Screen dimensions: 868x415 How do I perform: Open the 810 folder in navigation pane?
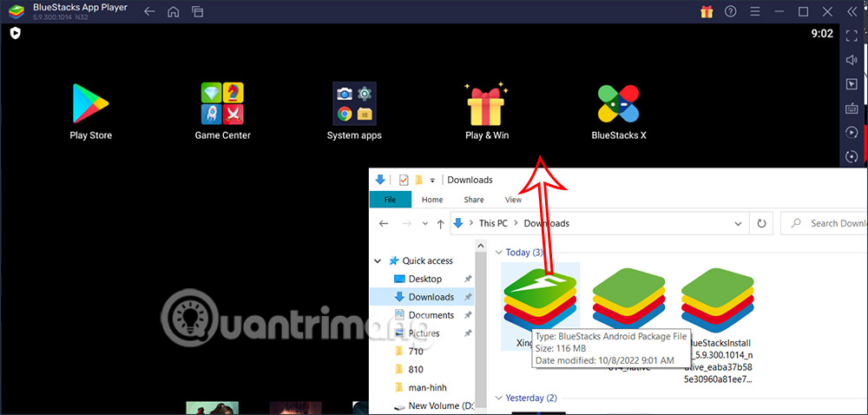coord(416,370)
